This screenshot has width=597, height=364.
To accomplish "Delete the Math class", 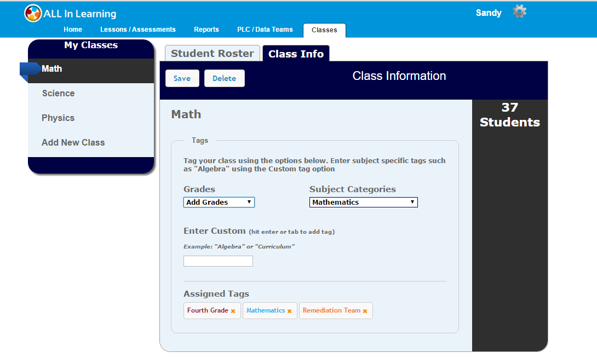I will pyautogui.click(x=224, y=78).
